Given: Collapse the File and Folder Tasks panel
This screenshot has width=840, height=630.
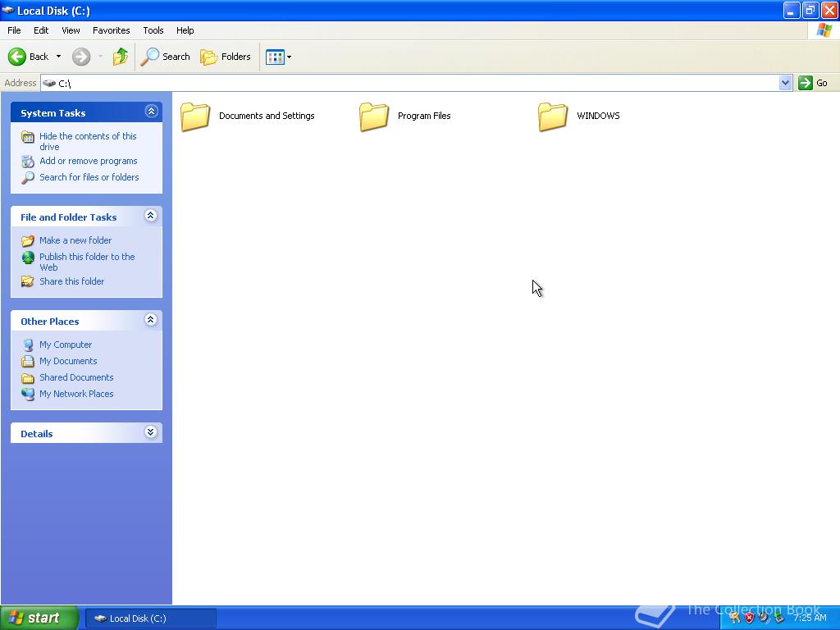Looking at the screenshot, I should click(x=151, y=216).
